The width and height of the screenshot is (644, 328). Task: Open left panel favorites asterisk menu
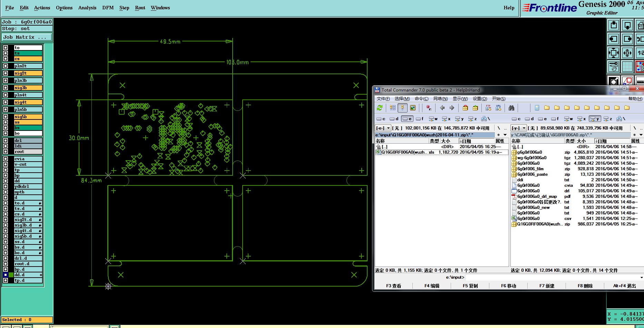[498, 135]
